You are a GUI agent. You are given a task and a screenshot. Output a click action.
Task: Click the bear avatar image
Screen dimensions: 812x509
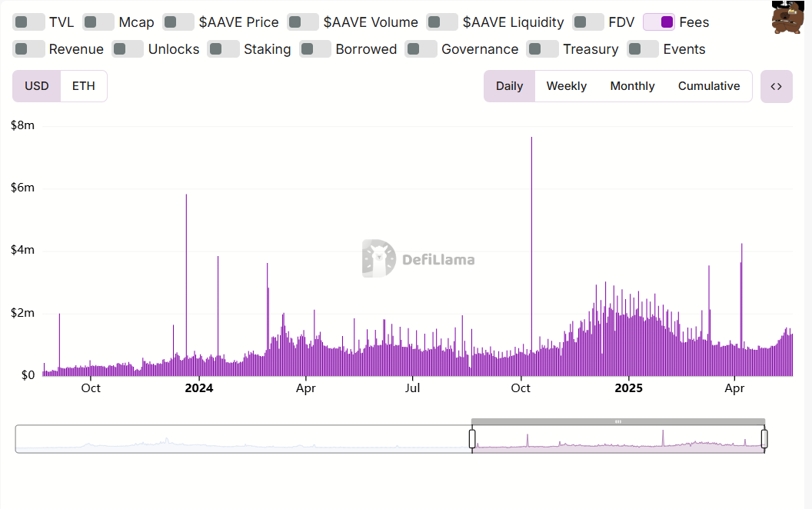(x=787, y=17)
